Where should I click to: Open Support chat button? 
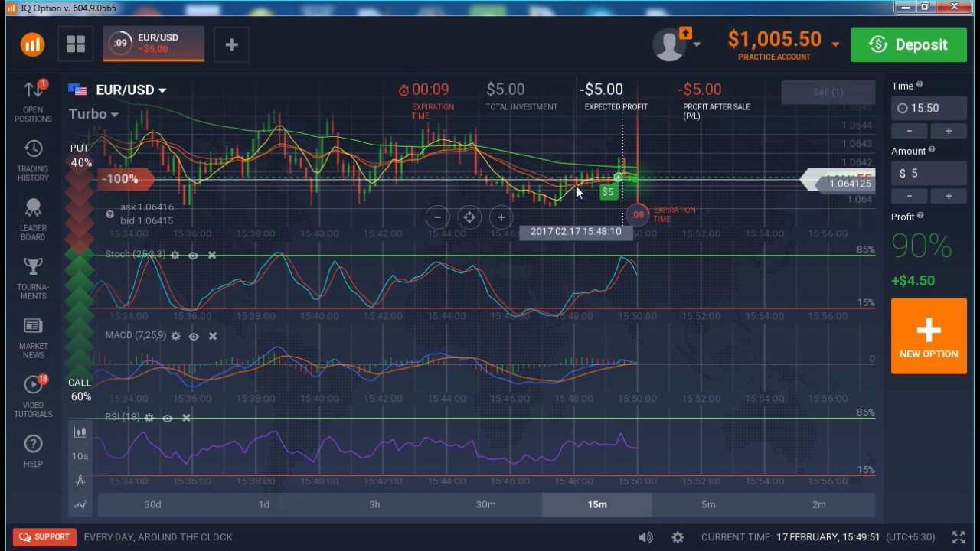(44, 537)
